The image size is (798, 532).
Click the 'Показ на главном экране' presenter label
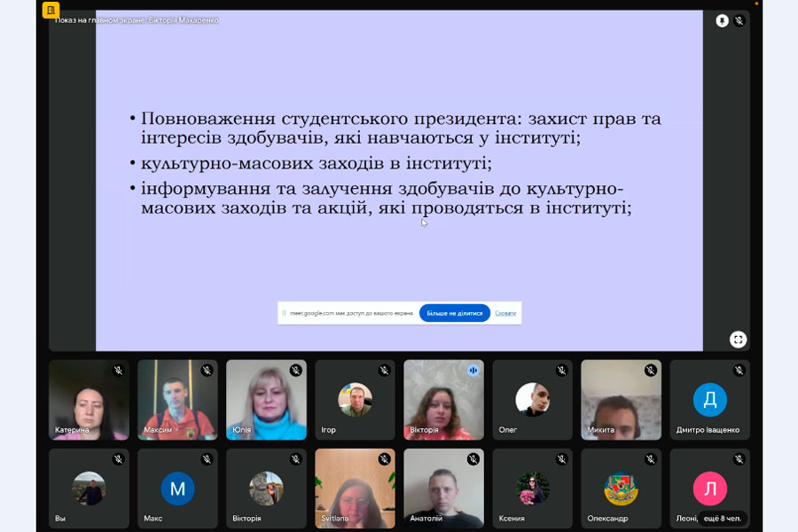pos(137,20)
